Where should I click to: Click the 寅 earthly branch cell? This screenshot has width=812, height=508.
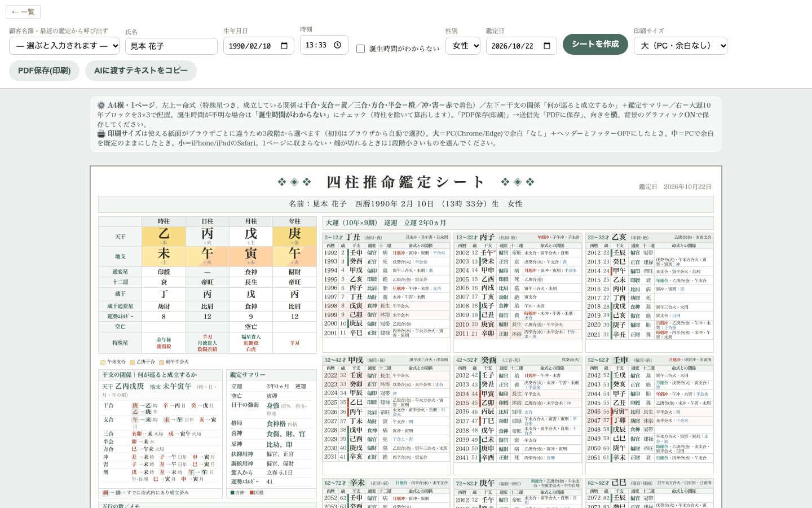pos(251,256)
